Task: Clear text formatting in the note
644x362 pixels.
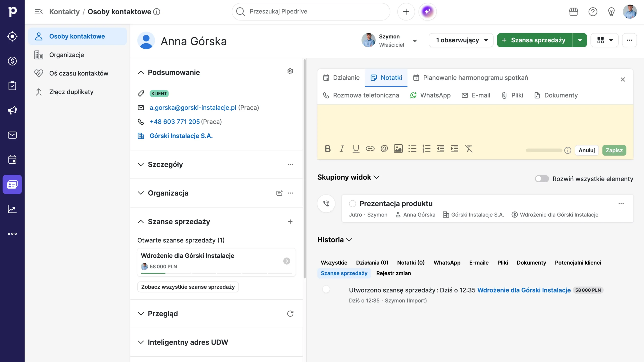Action: pos(468,149)
